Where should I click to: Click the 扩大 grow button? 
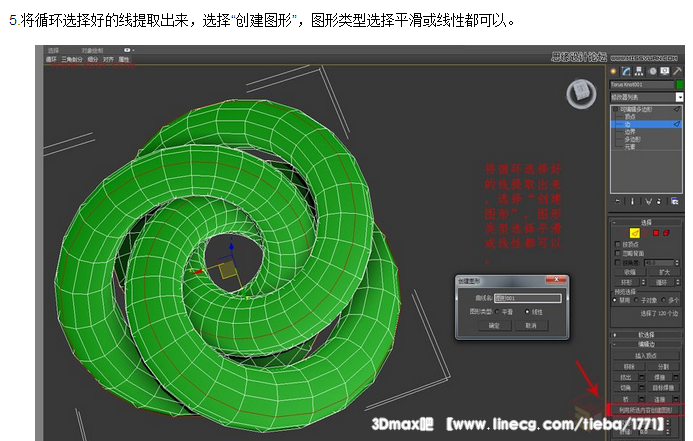[664, 272]
